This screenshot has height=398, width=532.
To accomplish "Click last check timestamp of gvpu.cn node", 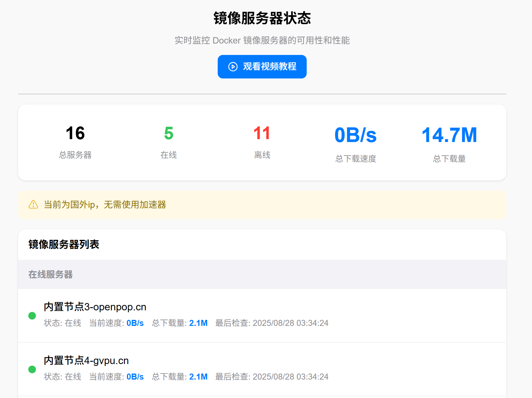I will [290, 377].
